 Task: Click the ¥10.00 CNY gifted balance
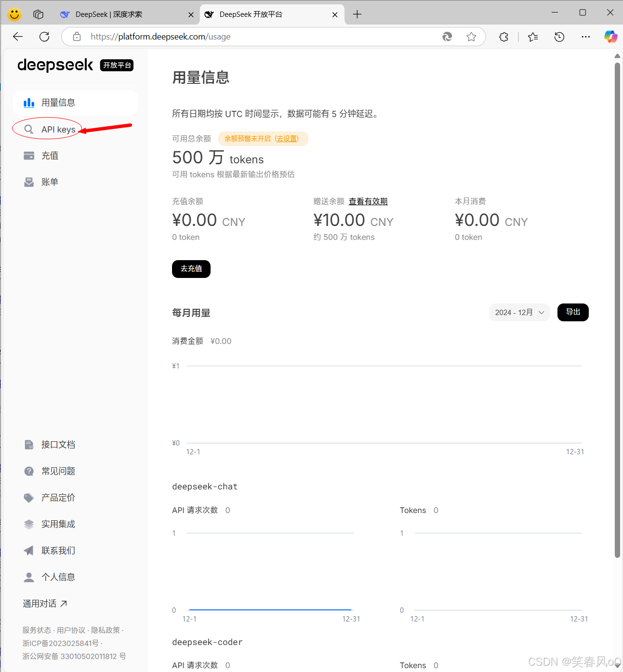(353, 221)
